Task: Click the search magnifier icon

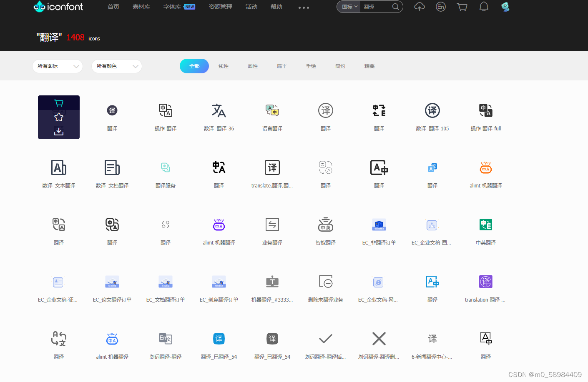Action: [396, 7]
